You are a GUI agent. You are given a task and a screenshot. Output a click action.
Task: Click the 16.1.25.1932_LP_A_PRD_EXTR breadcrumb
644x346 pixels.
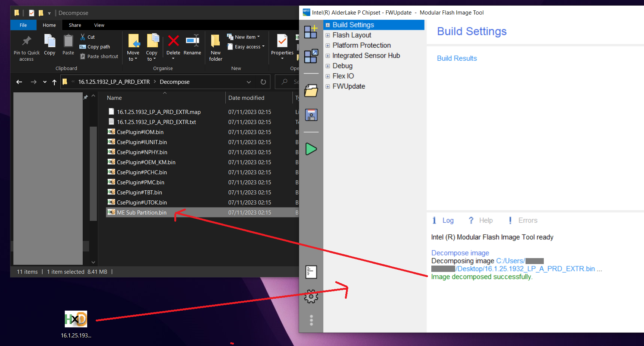[x=114, y=82]
